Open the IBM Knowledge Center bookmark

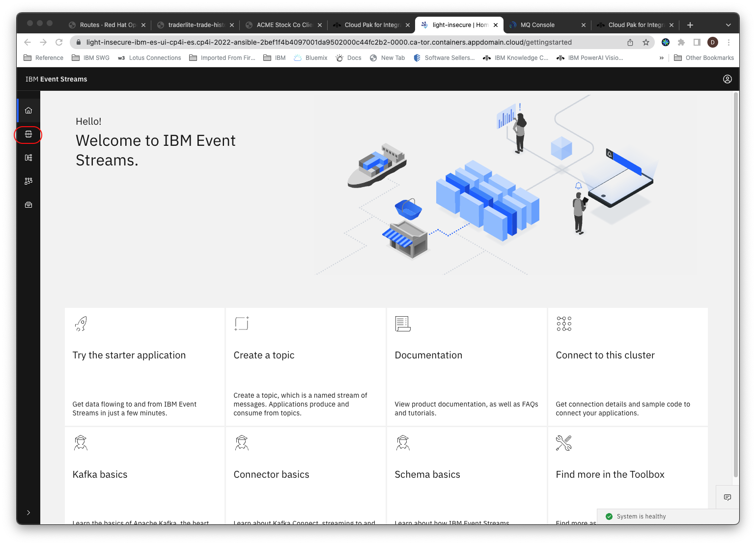[x=516, y=58]
